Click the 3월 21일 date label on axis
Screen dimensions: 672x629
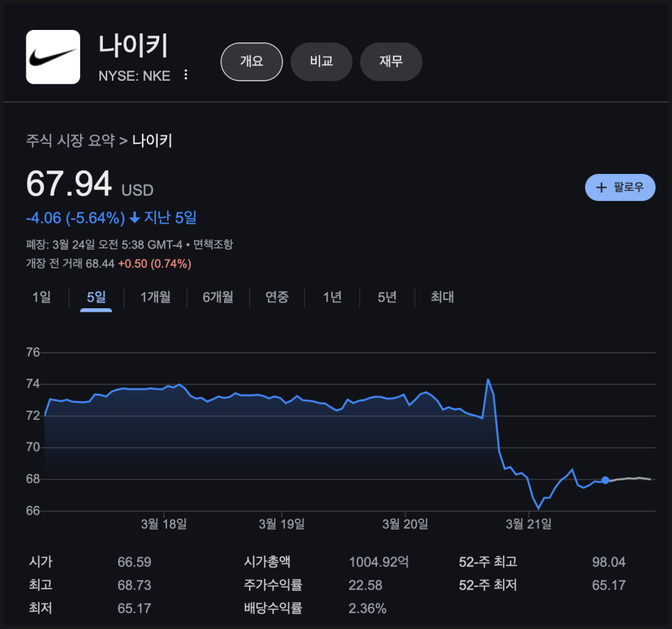coord(529,524)
